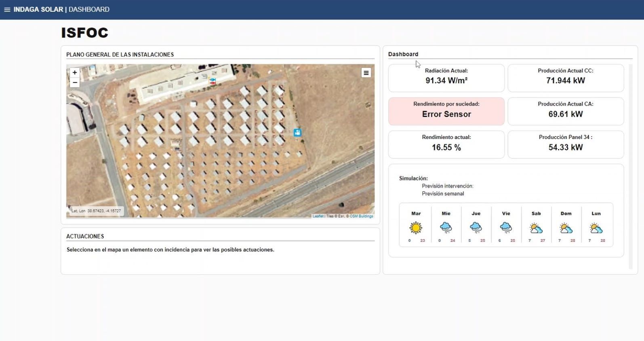Screen dimensions: 644x341
Task: Select the rainy Wednesday (Mie) forecast icon
Action: click(446, 228)
